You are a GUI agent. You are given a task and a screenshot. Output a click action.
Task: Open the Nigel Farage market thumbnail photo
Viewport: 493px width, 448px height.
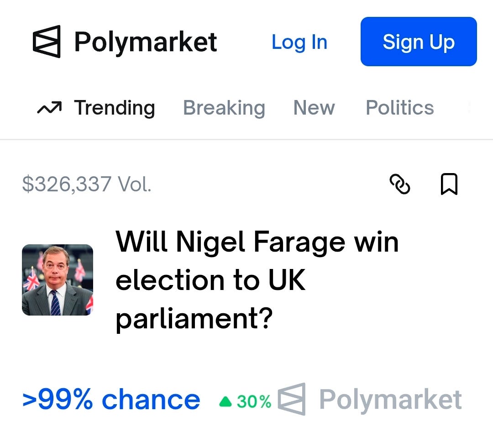[x=58, y=279]
